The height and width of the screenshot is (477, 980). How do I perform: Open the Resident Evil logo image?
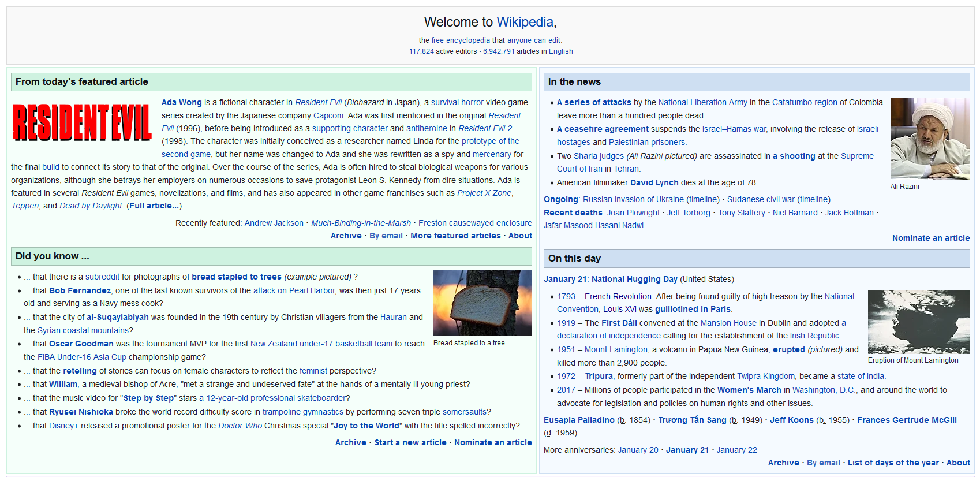(82, 122)
